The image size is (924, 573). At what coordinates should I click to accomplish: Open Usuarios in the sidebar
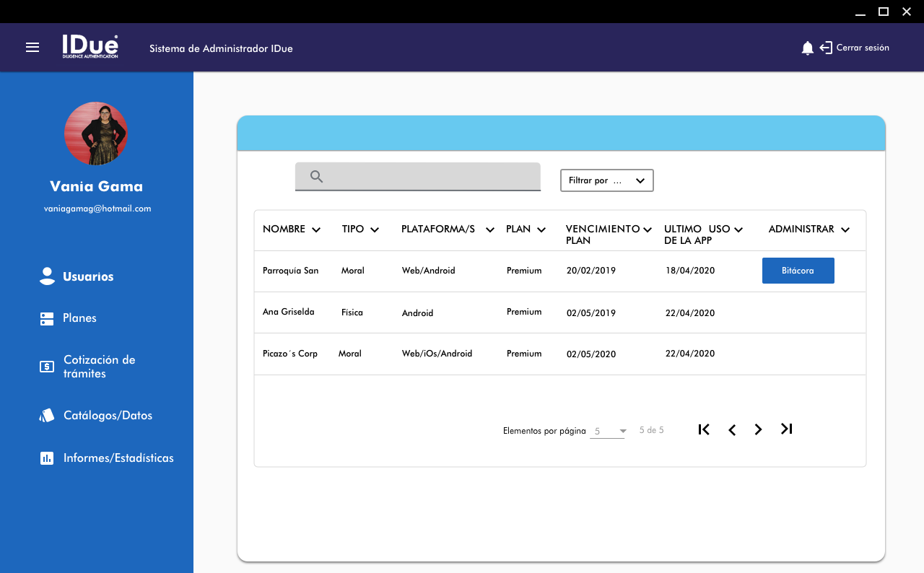[87, 276]
